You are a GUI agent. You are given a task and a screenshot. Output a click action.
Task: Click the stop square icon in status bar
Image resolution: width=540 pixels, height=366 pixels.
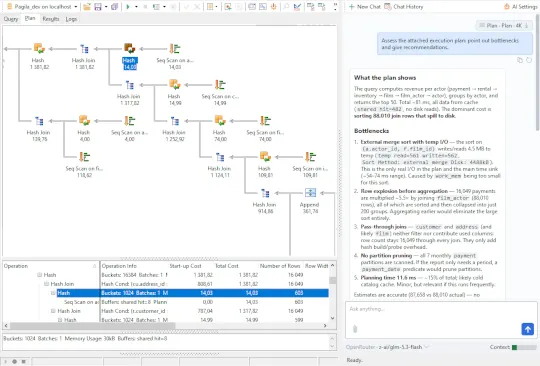click(x=24, y=362)
